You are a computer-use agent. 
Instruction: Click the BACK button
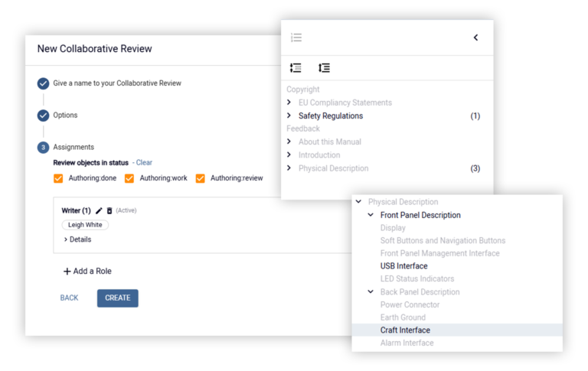click(x=70, y=298)
